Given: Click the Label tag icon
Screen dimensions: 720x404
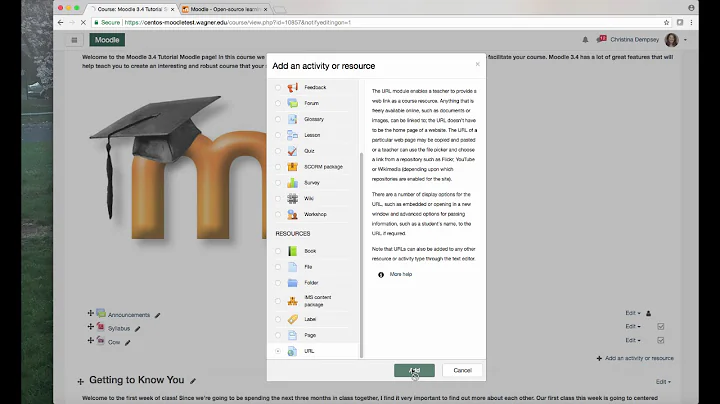Looking at the screenshot, I should pos(292,320).
